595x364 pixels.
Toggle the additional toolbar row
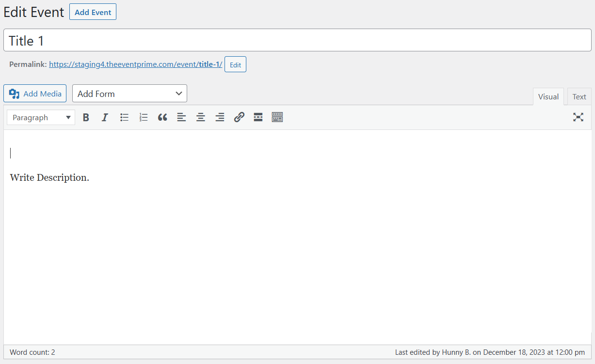tap(277, 117)
